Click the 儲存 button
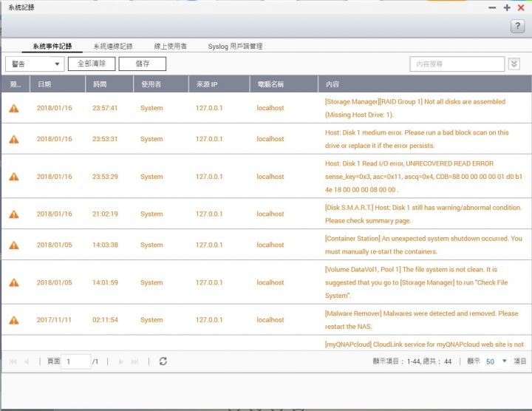532x411 pixels. pyautogui.click(x=143, y=64)
